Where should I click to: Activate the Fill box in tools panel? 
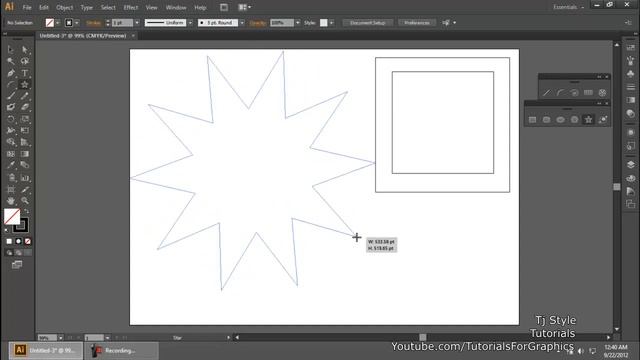(11, 217)
